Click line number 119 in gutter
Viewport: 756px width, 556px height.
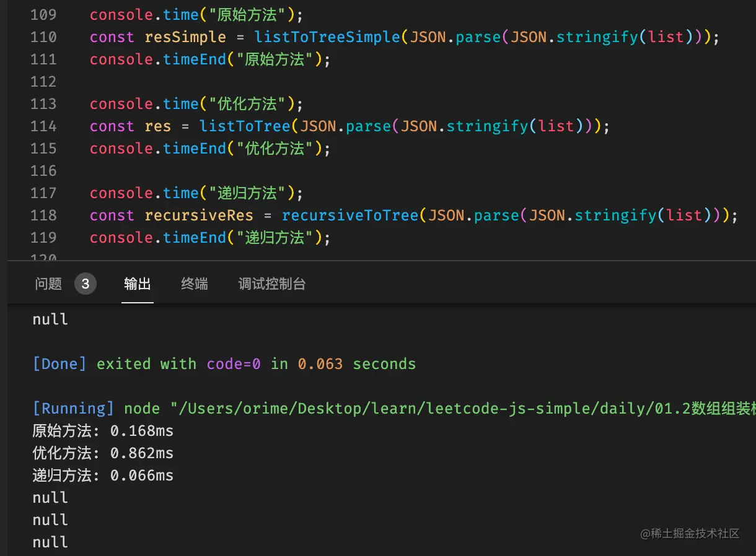click(43, 238)
